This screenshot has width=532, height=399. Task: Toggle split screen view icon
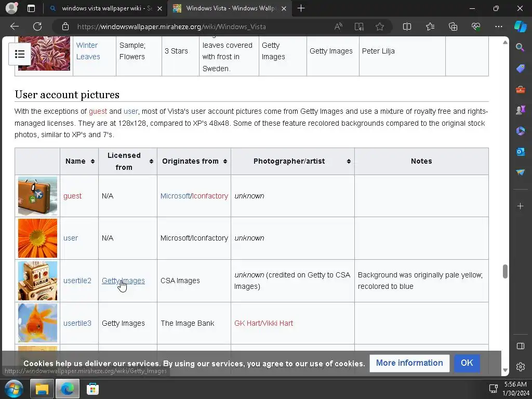(x=407, y=26)
